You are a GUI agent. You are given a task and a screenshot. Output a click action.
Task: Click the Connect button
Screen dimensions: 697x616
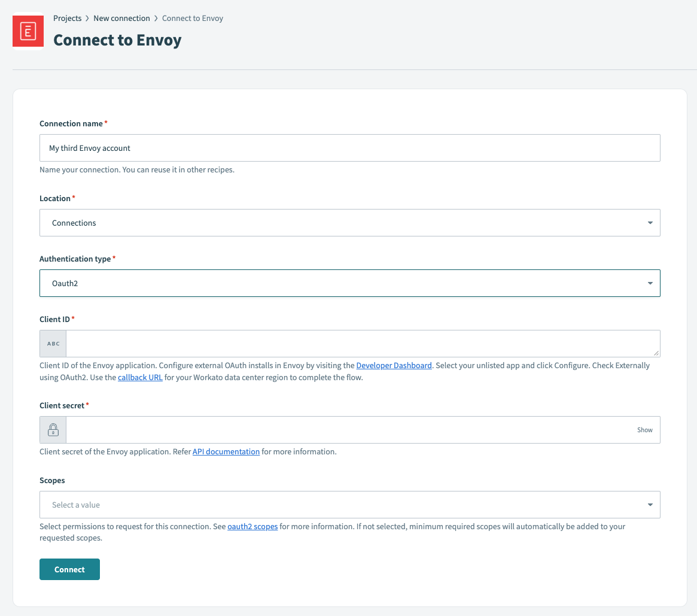(69, 569)
